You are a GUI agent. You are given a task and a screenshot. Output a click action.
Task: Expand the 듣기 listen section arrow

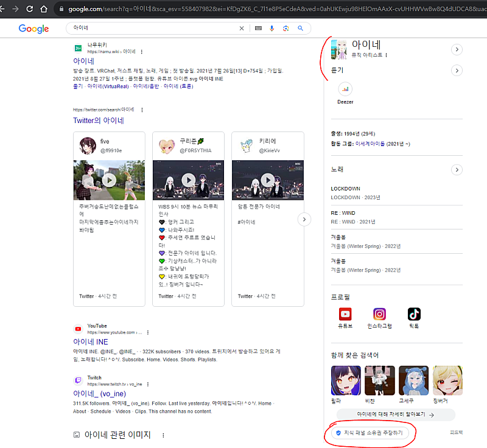pos(457,71)
